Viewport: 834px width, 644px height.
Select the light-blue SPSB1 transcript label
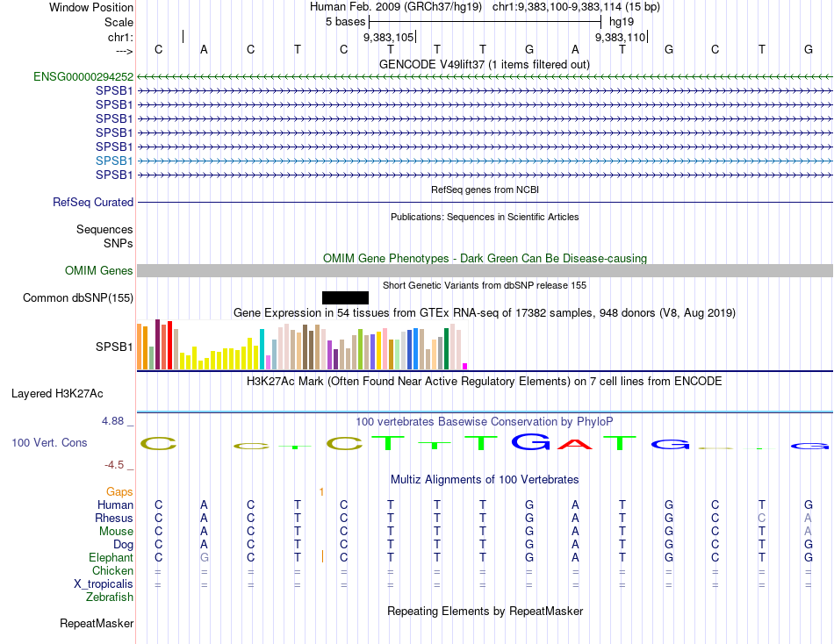114,161
